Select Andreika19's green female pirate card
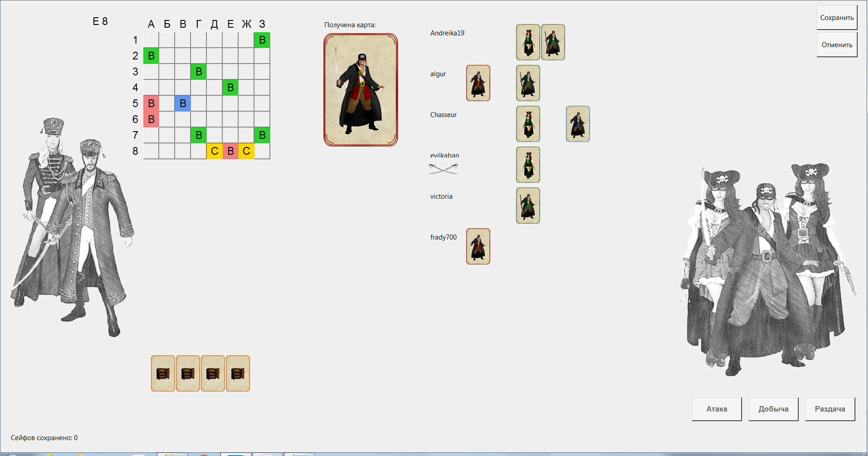868x456 pixels. click(528, 42)
